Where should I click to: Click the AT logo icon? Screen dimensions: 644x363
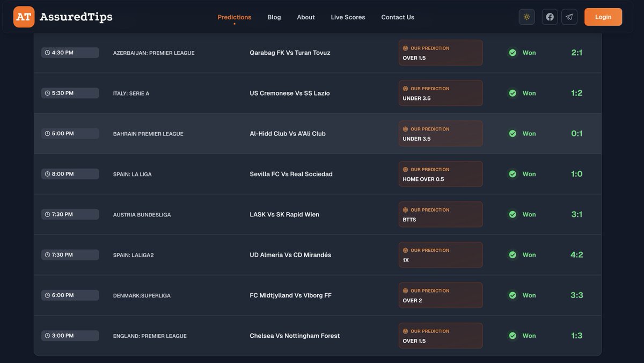pos(24,17)
